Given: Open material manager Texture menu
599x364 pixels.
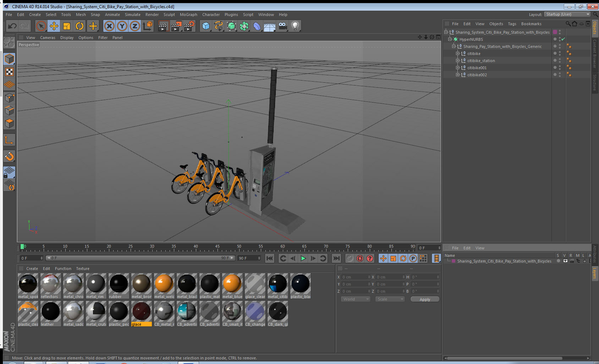Looking at the screenshot, I should click(x=83, y=269).
